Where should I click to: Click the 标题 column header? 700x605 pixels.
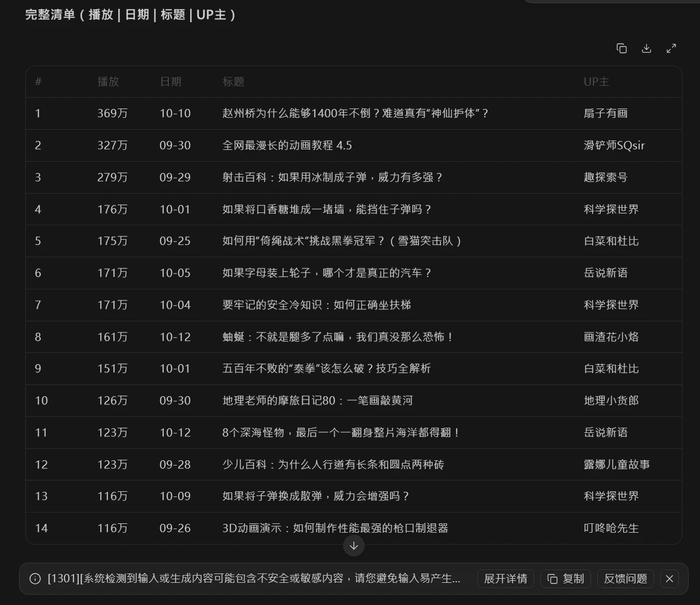pyautogui.click(x=233, y=82)
